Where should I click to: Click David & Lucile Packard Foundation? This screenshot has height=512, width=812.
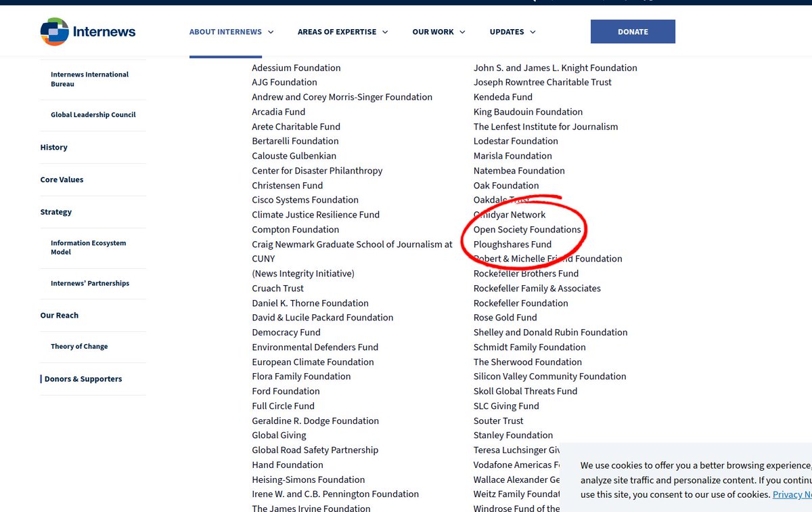coord(323,318)
